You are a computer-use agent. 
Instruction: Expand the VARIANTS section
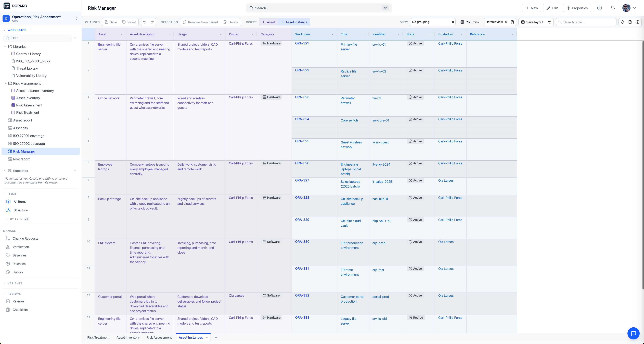5,284
